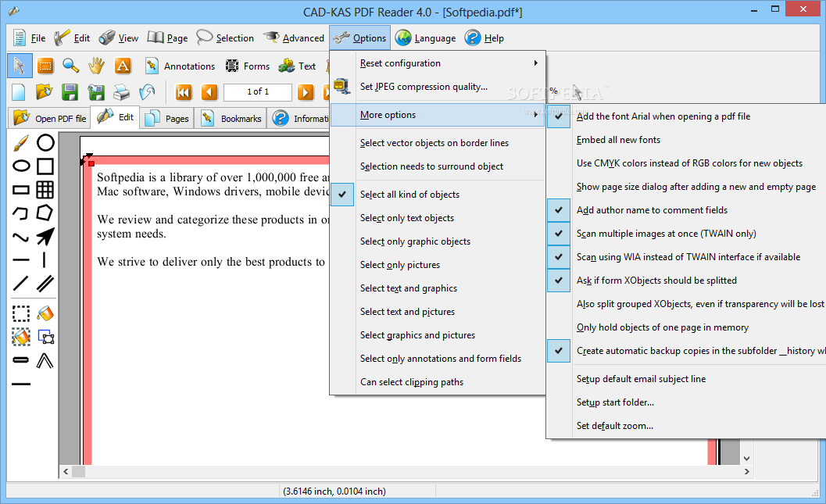The image size is (826, 504).
Task: Switch to the Open PDF file tab
Action: tap(49, 119)
